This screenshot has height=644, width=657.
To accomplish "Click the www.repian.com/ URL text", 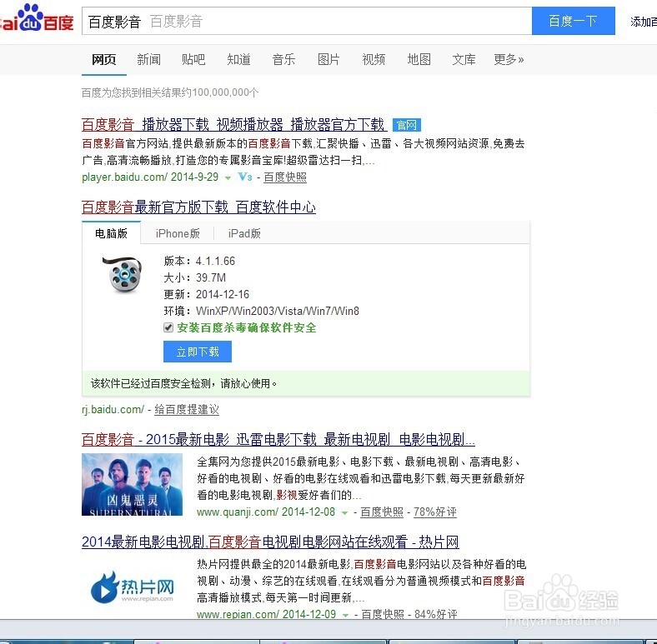I will pyautogui.click(x=238, y=614).
